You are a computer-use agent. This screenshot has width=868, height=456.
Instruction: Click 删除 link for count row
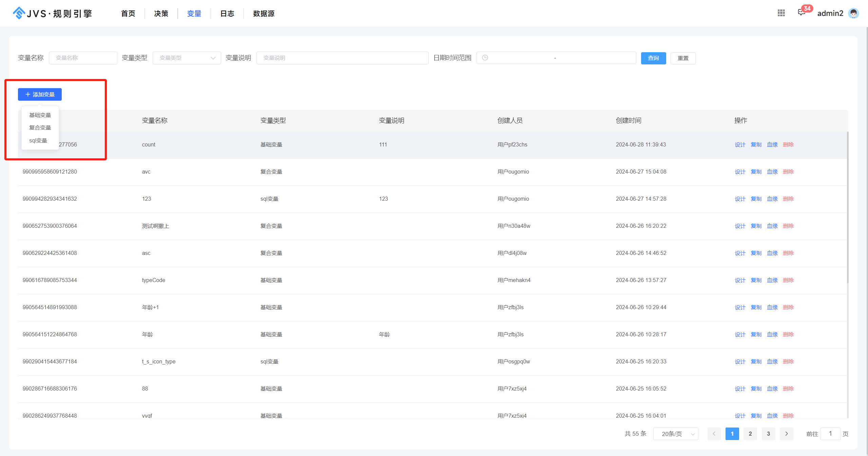pyautogui.click(x=788, y=144)
